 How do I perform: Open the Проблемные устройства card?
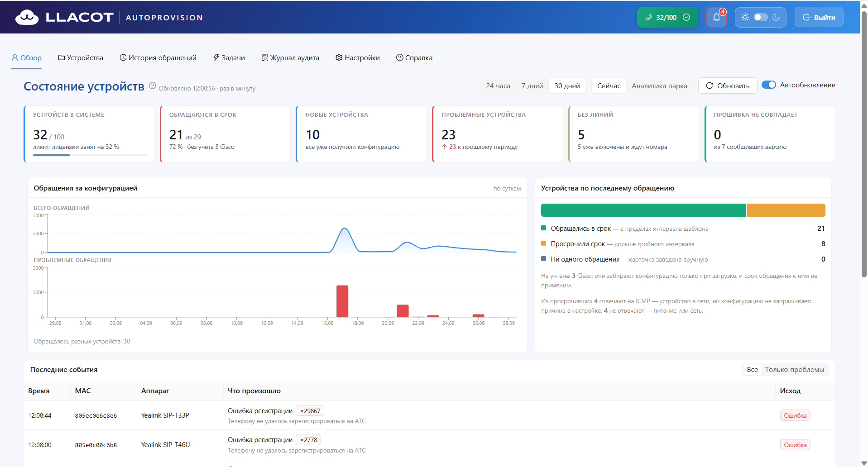498,134
